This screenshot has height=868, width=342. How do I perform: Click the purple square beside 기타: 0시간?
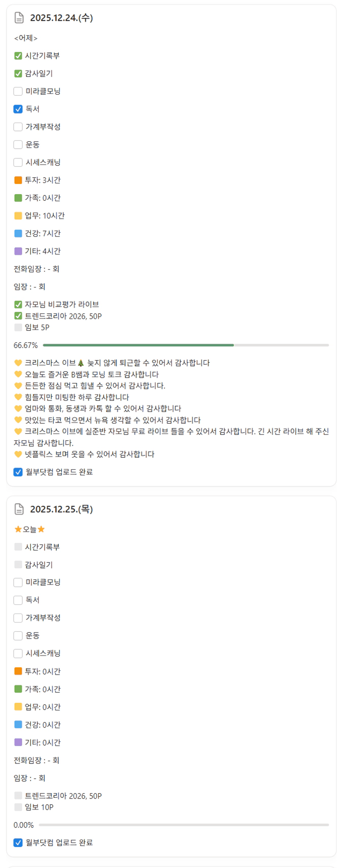click(18, 742)
